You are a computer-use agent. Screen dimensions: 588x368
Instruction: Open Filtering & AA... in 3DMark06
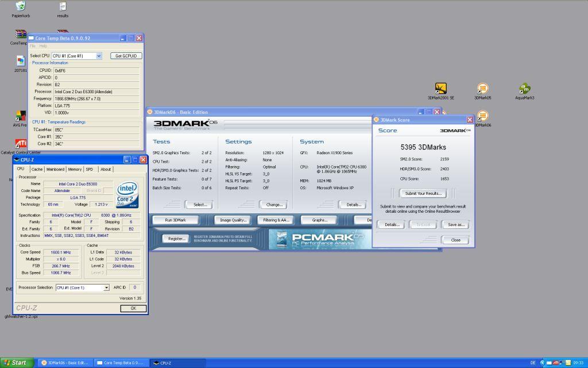[x=276, y=220]
